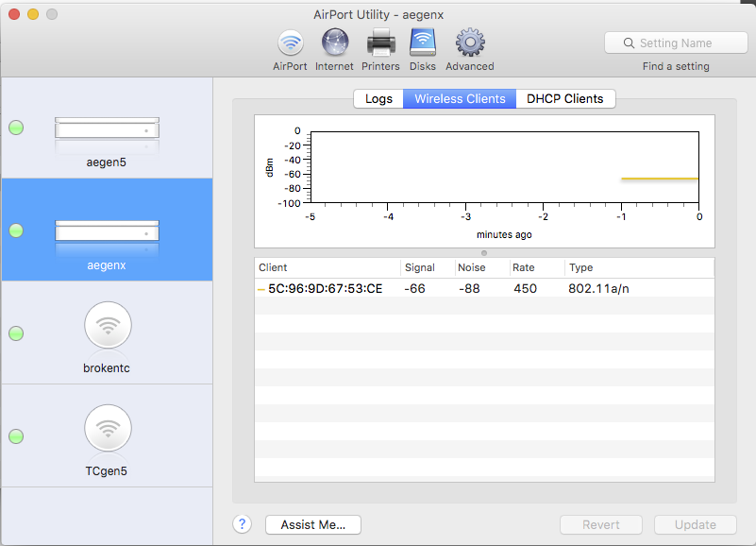The image size is (756, 546).
Task: Select the brokentc Time Capsule
Action: (x=107, y=333)
